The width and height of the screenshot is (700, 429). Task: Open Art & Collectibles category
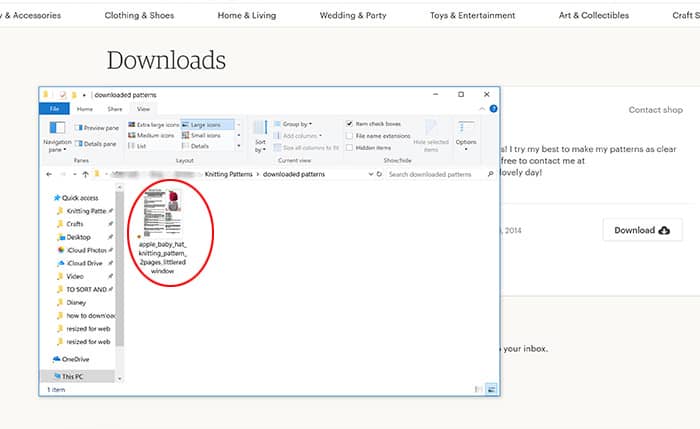[x=594, y=15]
